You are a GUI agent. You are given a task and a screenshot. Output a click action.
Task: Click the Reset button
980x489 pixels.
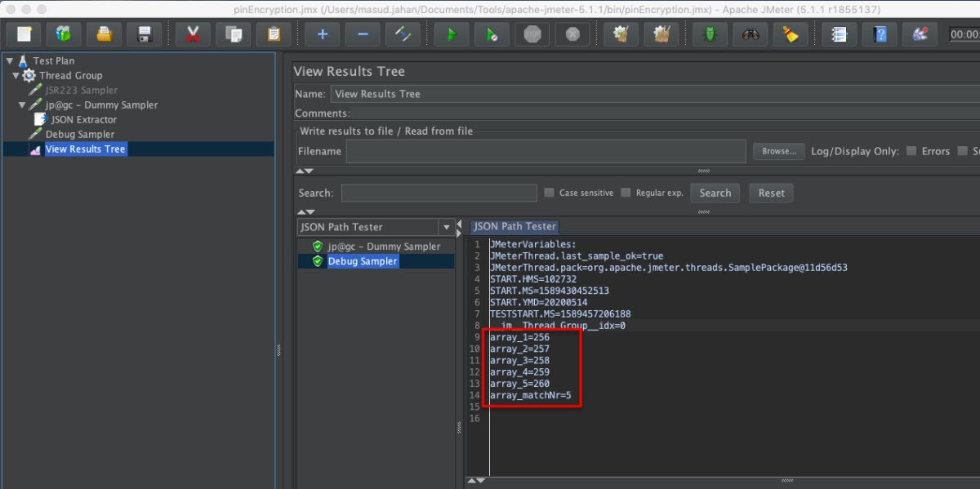point(771,193)
